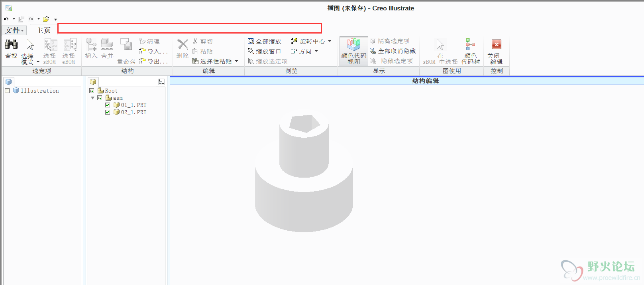
Task: Switch to the 主页 home tab
Action: point(43,30)
